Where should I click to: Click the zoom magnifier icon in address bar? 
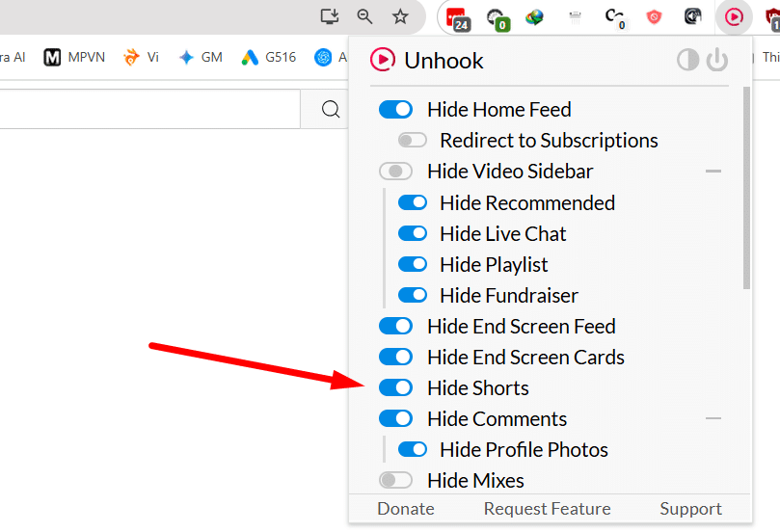364,16
